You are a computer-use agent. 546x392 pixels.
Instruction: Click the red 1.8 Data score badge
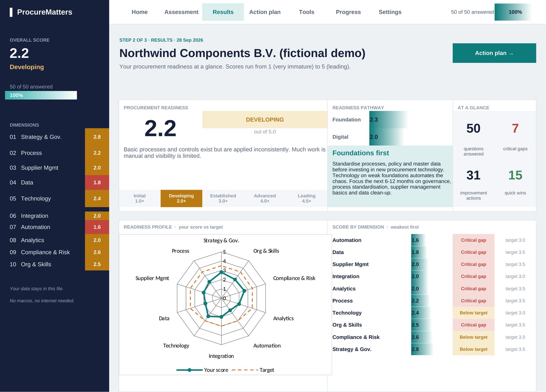tap(97, 183)
